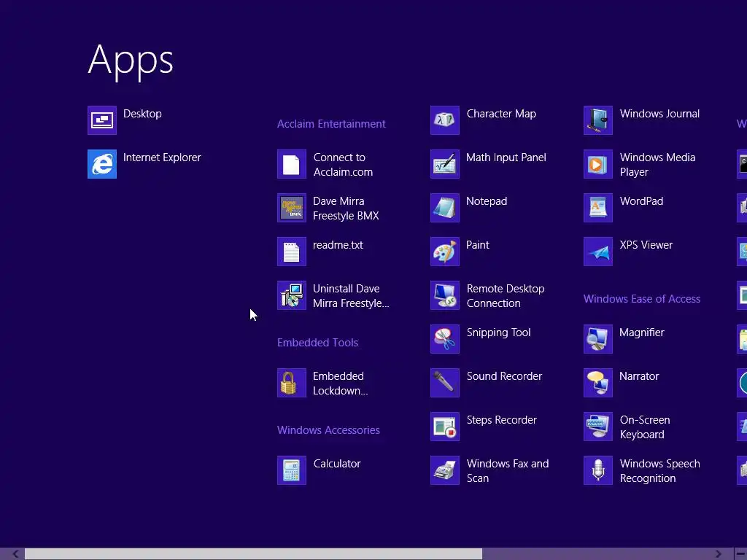Click Uninstall Dave Mirra Freestyle icon
Screen dimensions: 747x560
tap(292, 295)
